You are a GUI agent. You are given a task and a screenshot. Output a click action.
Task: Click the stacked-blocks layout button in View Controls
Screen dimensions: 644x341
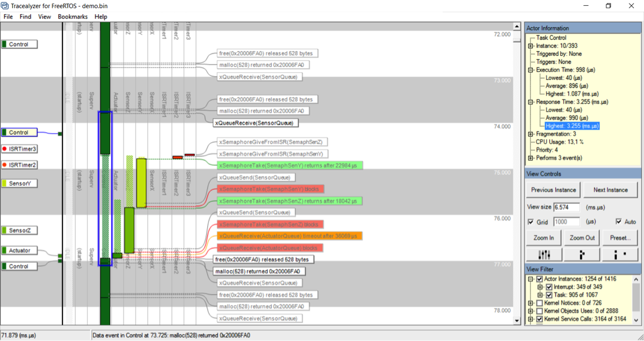tap(582, 255)
